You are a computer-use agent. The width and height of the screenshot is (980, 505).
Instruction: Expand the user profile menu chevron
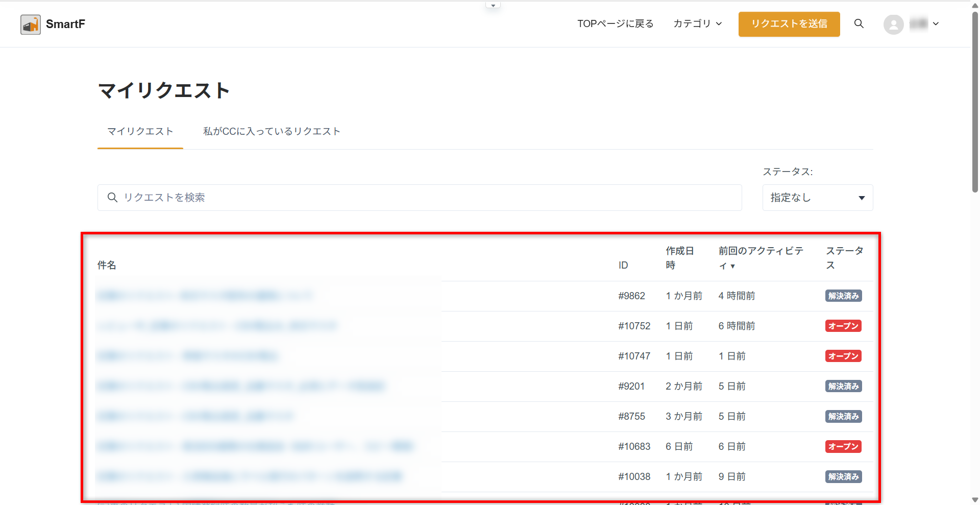click(x=936, y=24)
